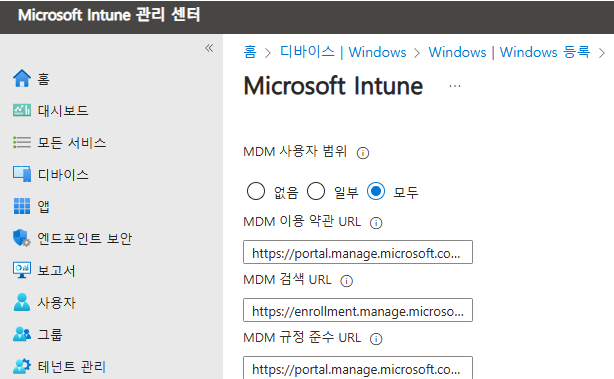Collapse the sidebar with double chevron
This screenshot has height=379, width=614.
209,48
